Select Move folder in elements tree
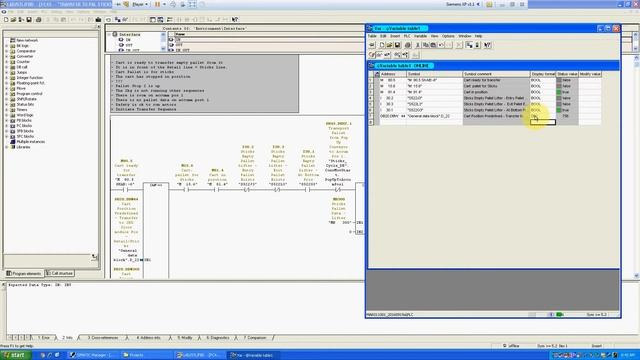This screenshot has width=640, height=360. pyautogui.click(x=21, y=88)
